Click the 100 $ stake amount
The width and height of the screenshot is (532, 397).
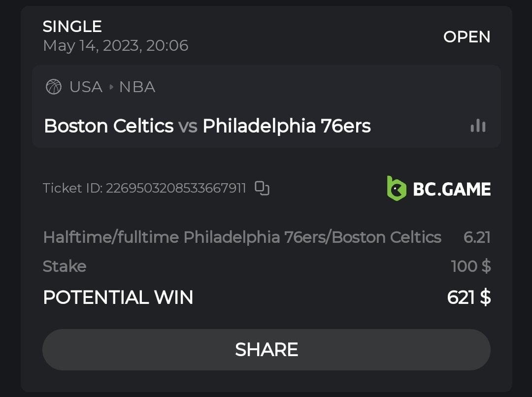click(x=470, y=266)
